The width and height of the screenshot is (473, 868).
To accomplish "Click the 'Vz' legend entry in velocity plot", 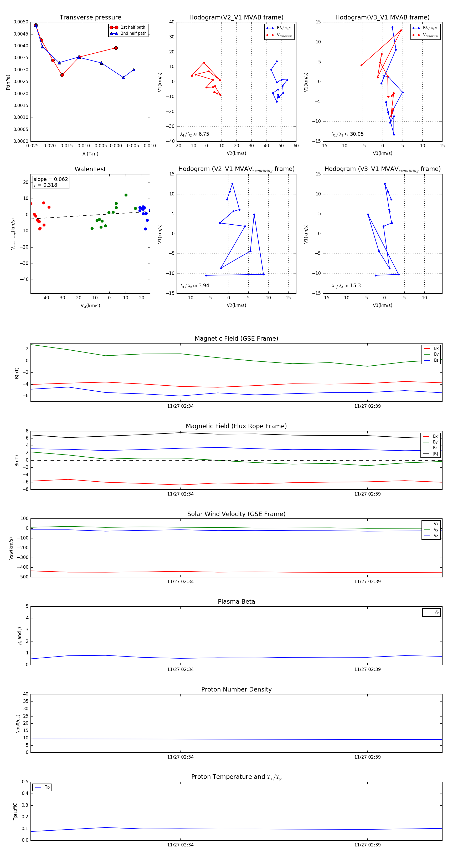I will [431, 536].
